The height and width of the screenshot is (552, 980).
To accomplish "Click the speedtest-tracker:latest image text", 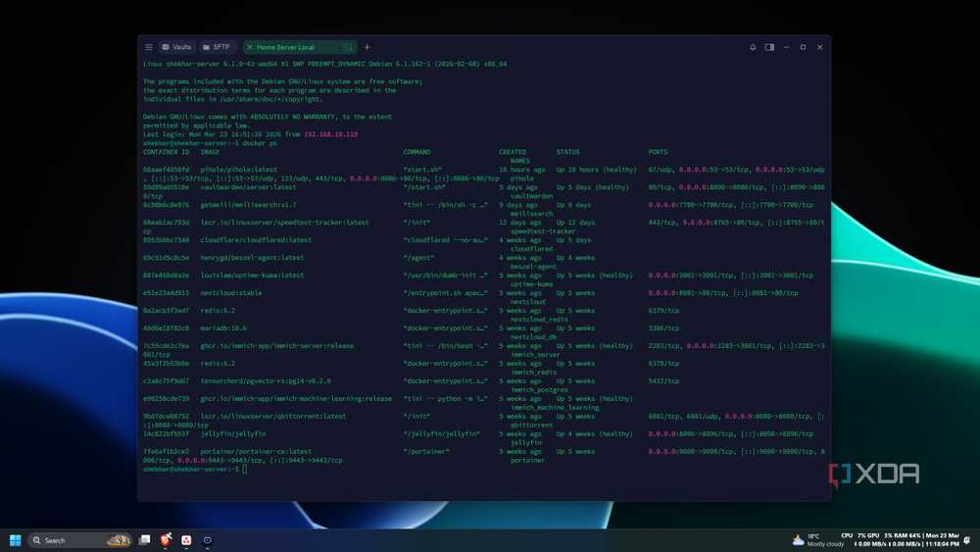I will (284, 223).
